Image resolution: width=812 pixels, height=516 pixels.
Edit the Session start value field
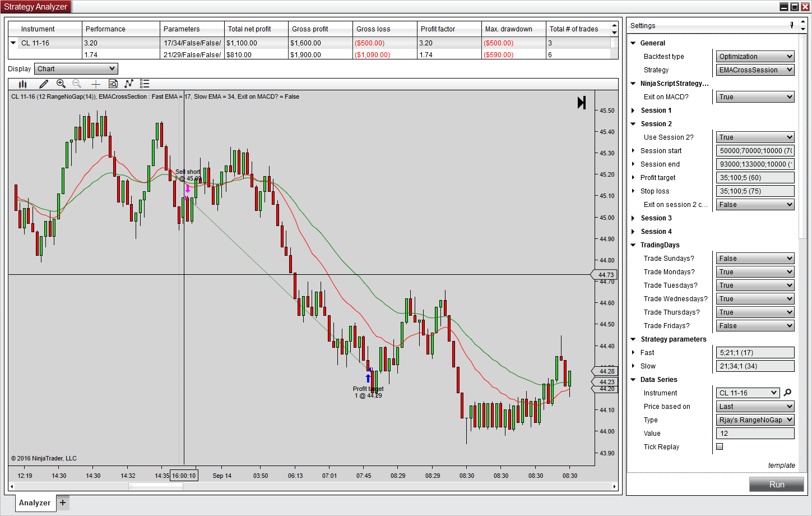coord(755,151)
